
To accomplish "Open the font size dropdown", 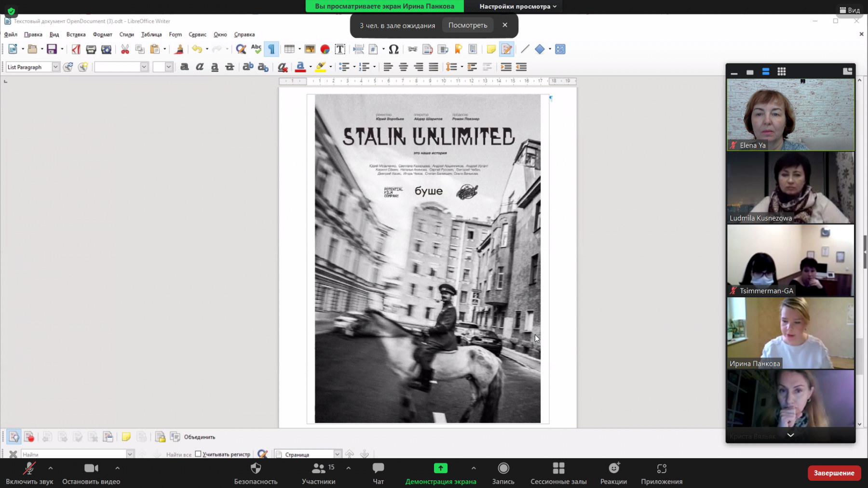I will pos(168,67).
